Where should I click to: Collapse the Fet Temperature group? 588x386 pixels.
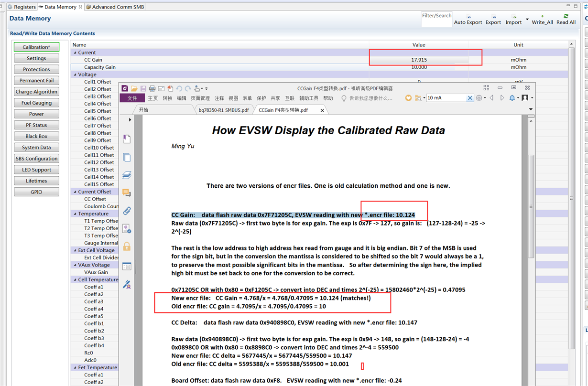75,367
